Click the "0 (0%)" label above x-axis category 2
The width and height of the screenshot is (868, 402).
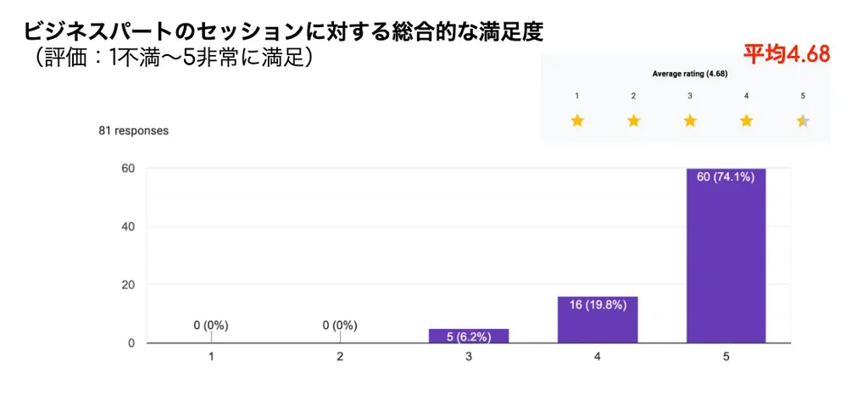(340, 325)
